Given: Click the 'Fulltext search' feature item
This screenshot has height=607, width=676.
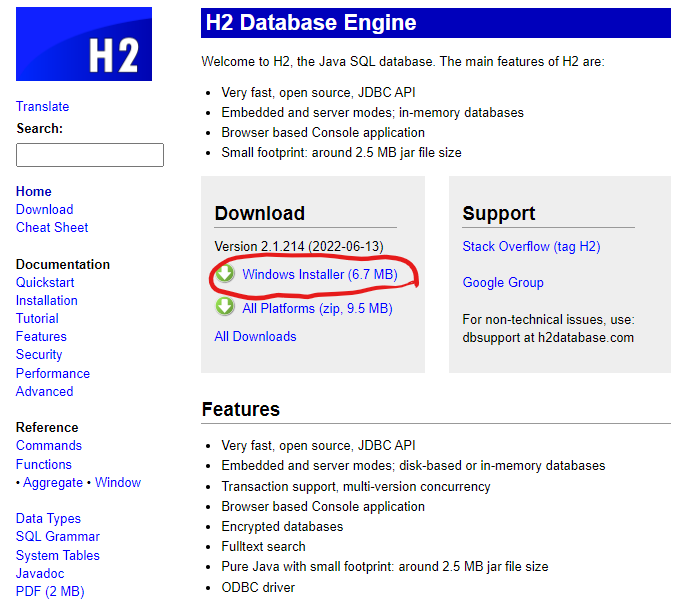Looking at the screenshot, I should click(x=263, y=547).
